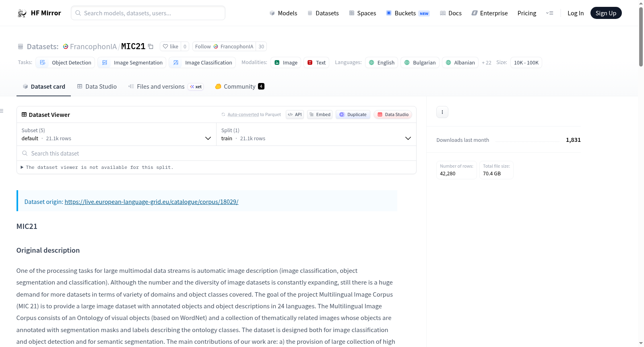Image resolution: width=644 pixels, height=347 pixels.
Task: Open the Buckets page
Action: (408, 13)
